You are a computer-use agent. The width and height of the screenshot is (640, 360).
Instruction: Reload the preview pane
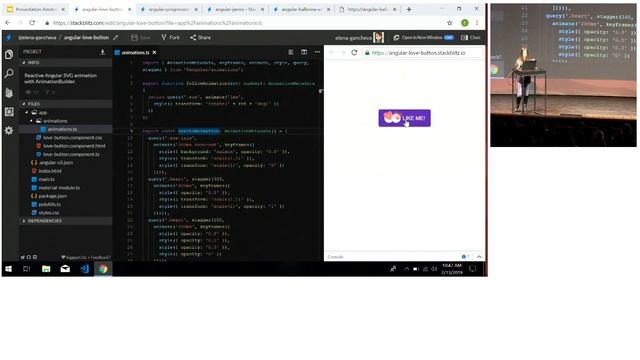(354, 53)
